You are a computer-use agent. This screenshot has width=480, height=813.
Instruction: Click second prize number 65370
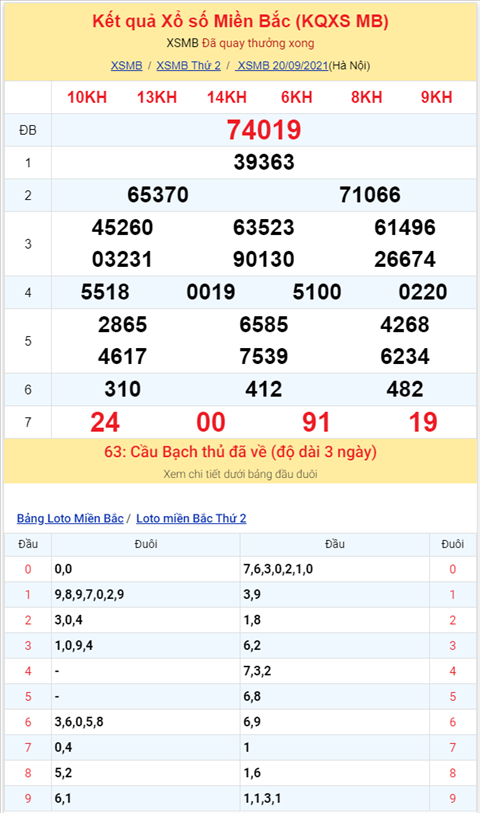(x=158, y=195)
